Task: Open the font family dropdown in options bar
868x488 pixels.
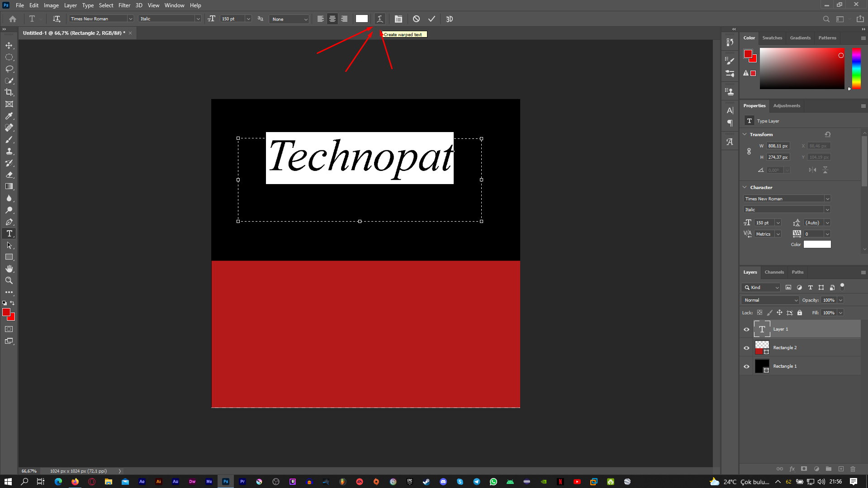Action: (x=130, y=19)
